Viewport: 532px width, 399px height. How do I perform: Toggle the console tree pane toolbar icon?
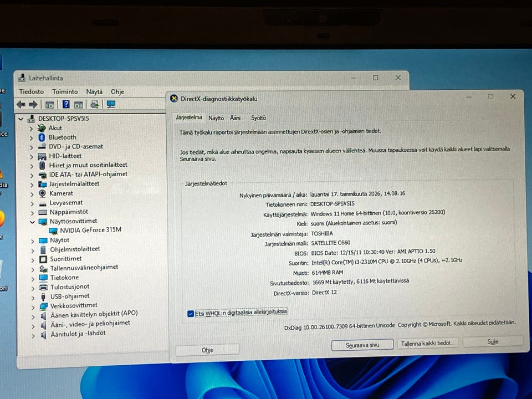50,105
